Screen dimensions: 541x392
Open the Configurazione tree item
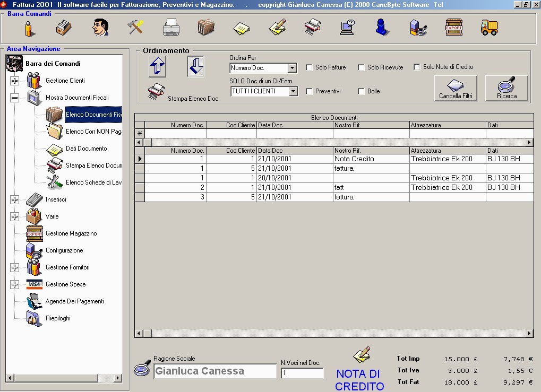(x=64, y=250)
